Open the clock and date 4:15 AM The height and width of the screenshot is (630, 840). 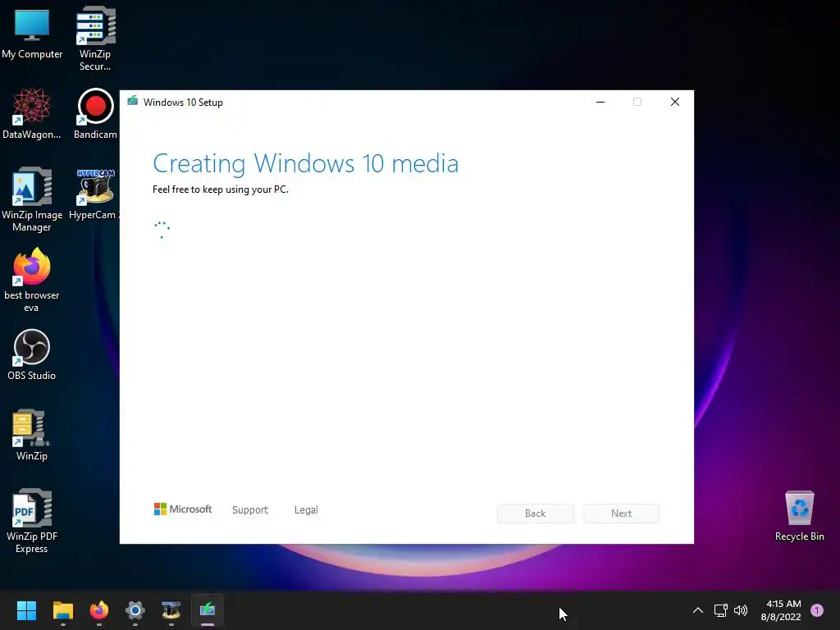click(x=781, y=610)
